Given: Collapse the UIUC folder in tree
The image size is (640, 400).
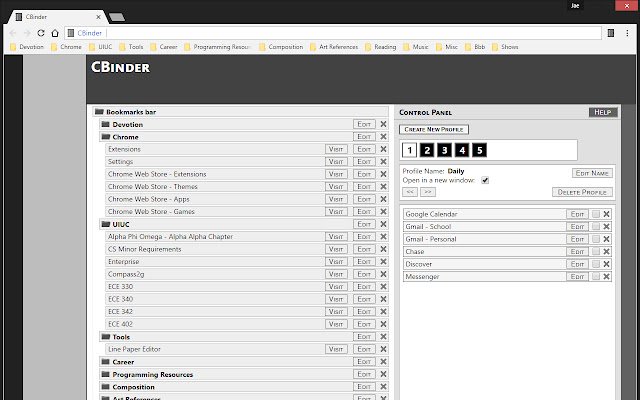Looking at the screenshot, I should tap(106, 224).
